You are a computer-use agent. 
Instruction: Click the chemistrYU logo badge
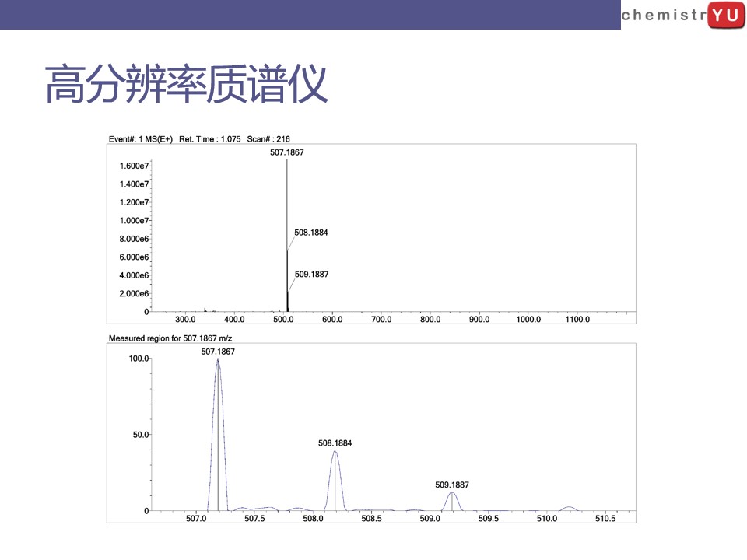(x=683, y=16)
